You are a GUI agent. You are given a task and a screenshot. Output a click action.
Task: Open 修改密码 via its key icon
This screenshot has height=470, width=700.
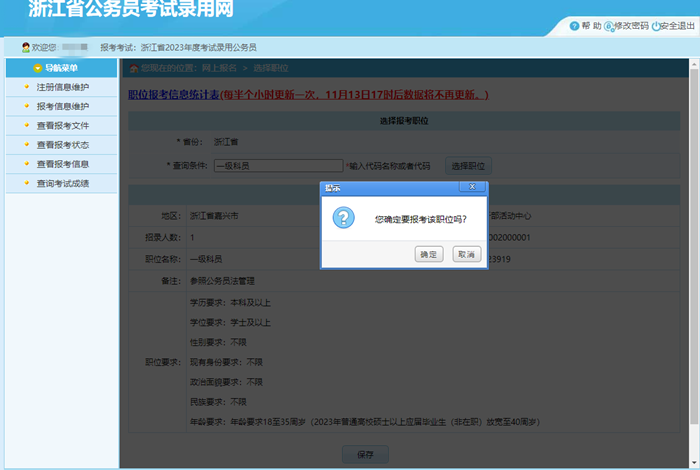(609, 26)
